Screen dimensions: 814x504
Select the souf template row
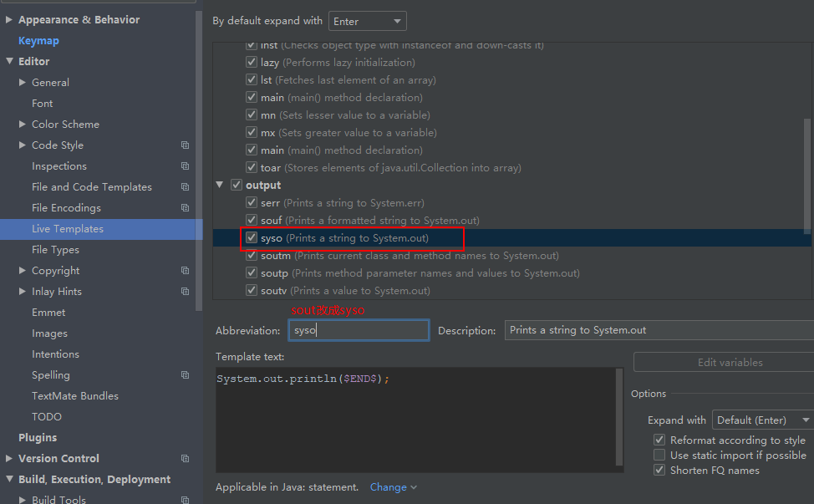(x=511, y=221)
